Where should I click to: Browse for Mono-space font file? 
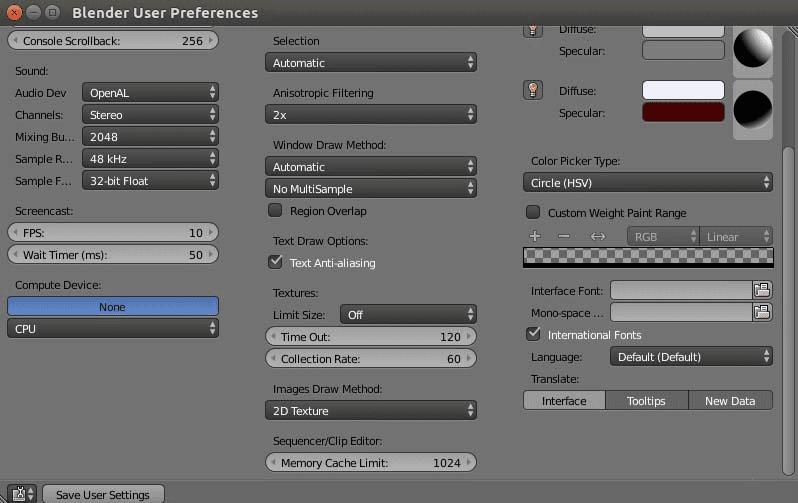762,312
